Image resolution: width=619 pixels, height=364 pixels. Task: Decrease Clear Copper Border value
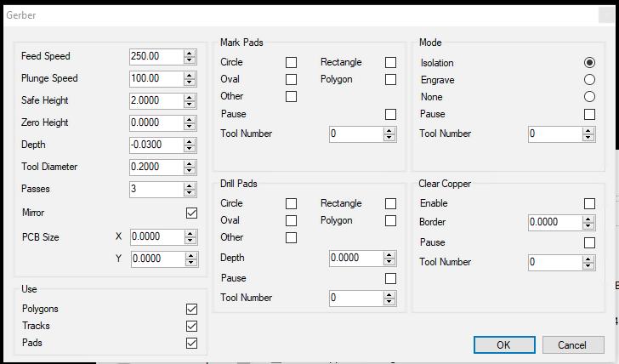(x=588, y=225)
